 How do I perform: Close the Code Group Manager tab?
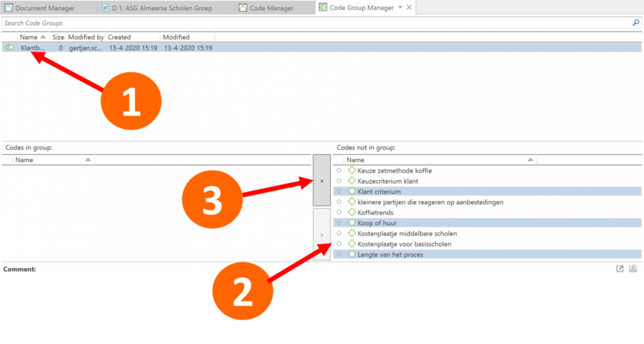(x=409, y=8)
